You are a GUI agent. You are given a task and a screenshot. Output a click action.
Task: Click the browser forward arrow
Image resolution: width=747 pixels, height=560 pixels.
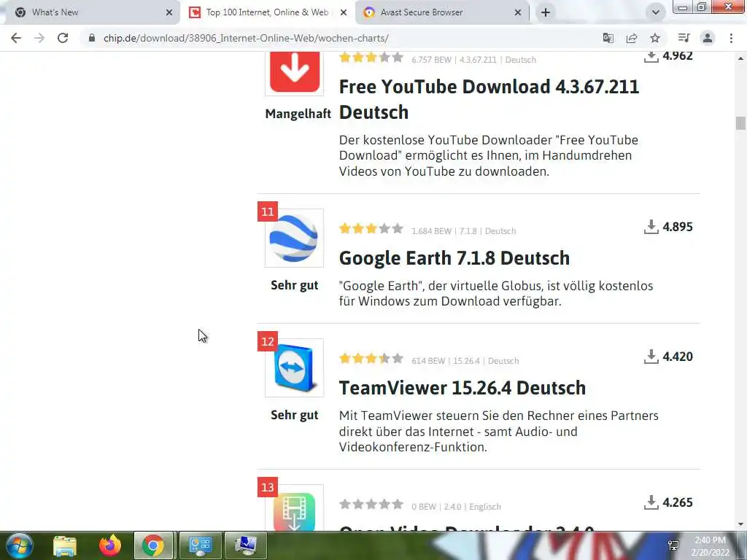point(39,38)
